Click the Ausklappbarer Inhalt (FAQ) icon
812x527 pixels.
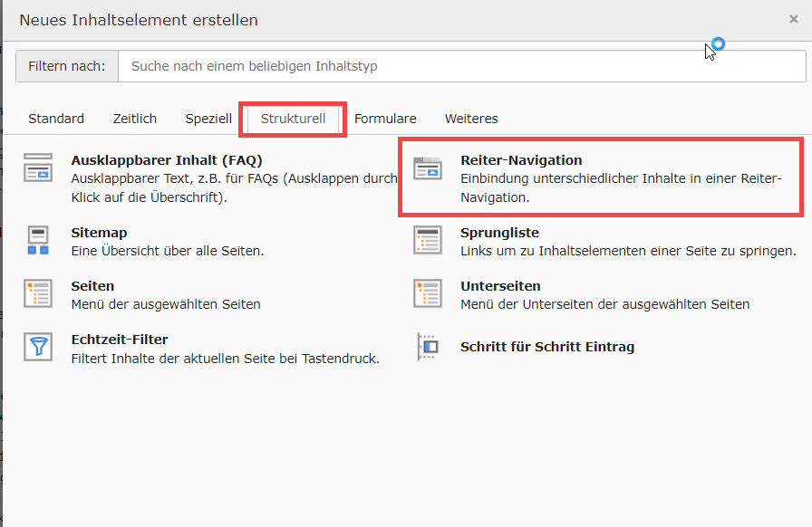pyautogui.click(x=38, y=168)
